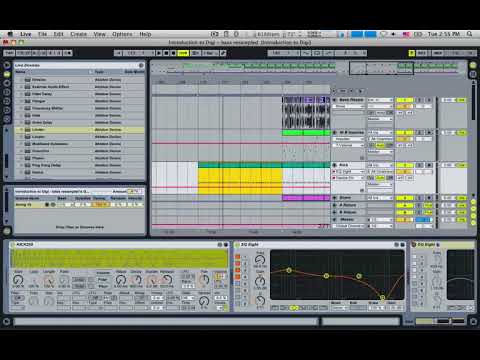Show or hide the Info View at bottom left
The width and height of the screenshot is (480, 360).
pos(6,321)
